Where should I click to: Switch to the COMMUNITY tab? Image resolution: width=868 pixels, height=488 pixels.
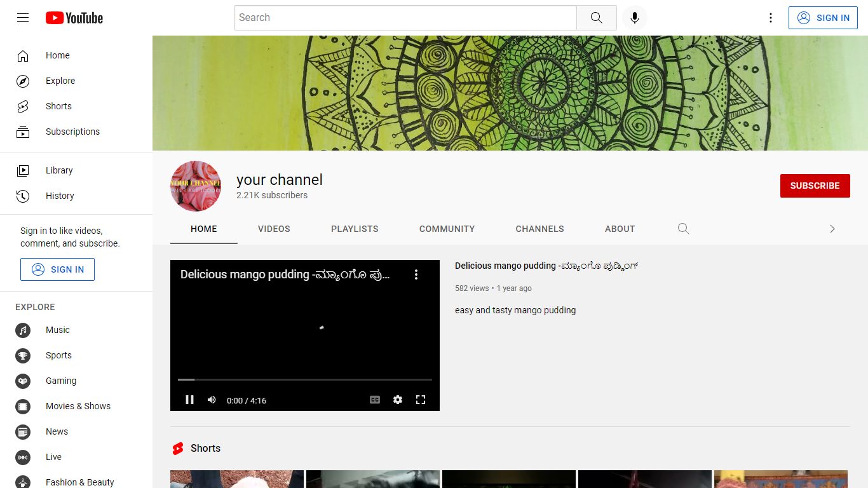(447, 229)
